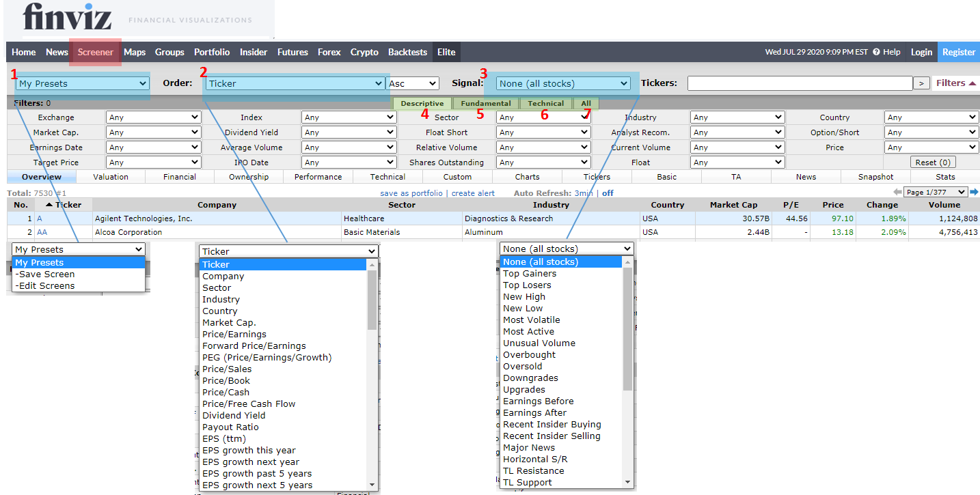Open Backtests in the navigation bar
The image size is (980, 495).
(x=407, y=52)
